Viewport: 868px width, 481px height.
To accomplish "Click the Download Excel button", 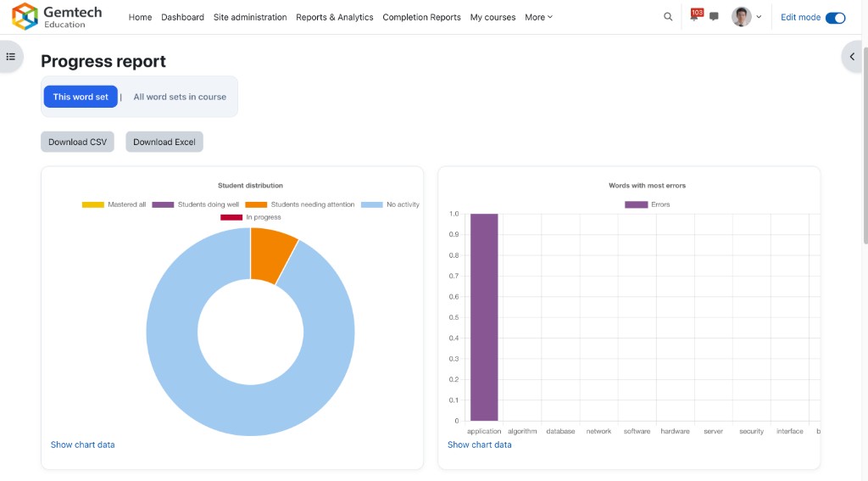I will pos(164,142).
